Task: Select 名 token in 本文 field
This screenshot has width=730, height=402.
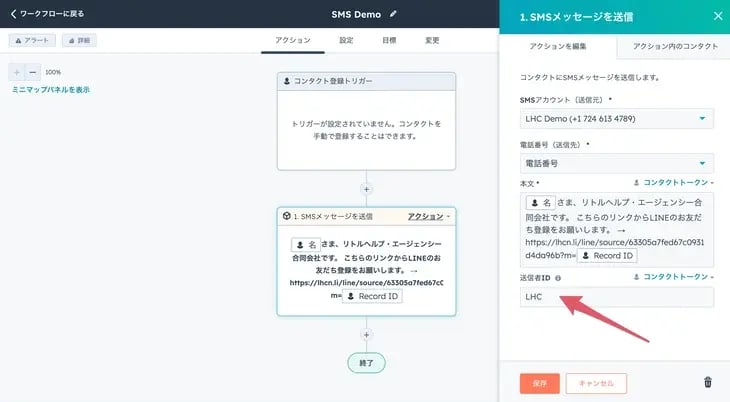Action: pyautogui.click(x=541, y=203)
